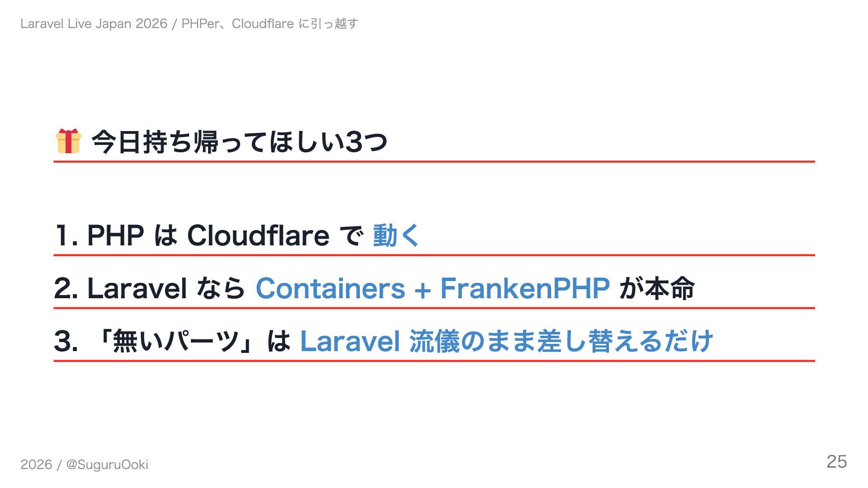Screen dimensions: 868x488
Task: Click the text が本命 in item 2
Action: tap(657, 288)
